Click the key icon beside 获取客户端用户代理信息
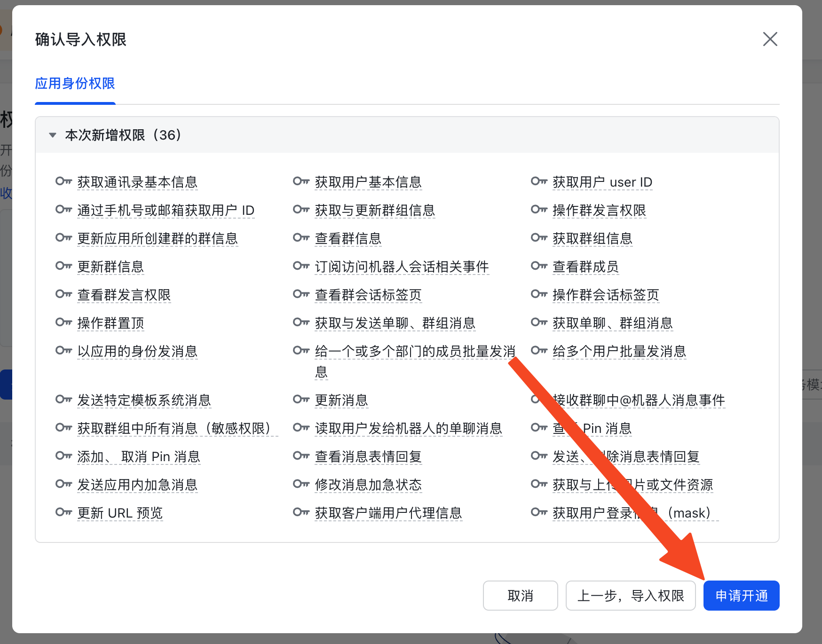Image resolution: width=822 pixels, height=644 pixels. coord(301,513)
